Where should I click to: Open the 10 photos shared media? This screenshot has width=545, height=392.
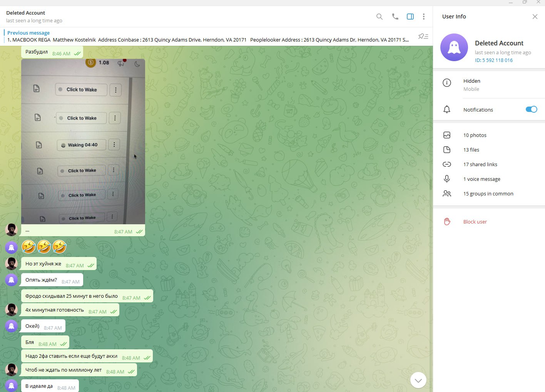(489, 135)
